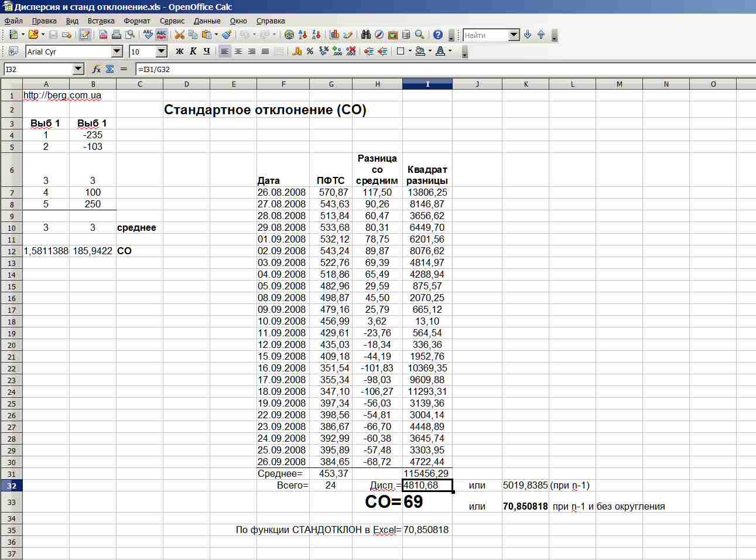The width and height of the screenshot is (756, 560).
Task: Apply font color A button
Action: pyautogui.click(x=440, y=52)
